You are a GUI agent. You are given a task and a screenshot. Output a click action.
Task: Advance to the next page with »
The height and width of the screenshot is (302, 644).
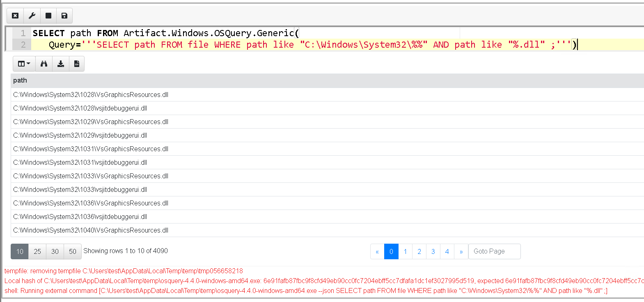click(x=461, y=251)
